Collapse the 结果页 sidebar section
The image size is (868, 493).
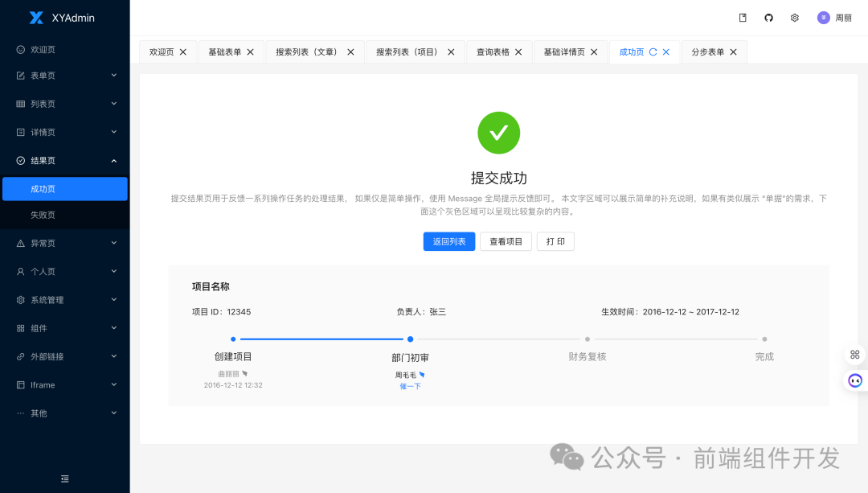[x=64, y=160]
